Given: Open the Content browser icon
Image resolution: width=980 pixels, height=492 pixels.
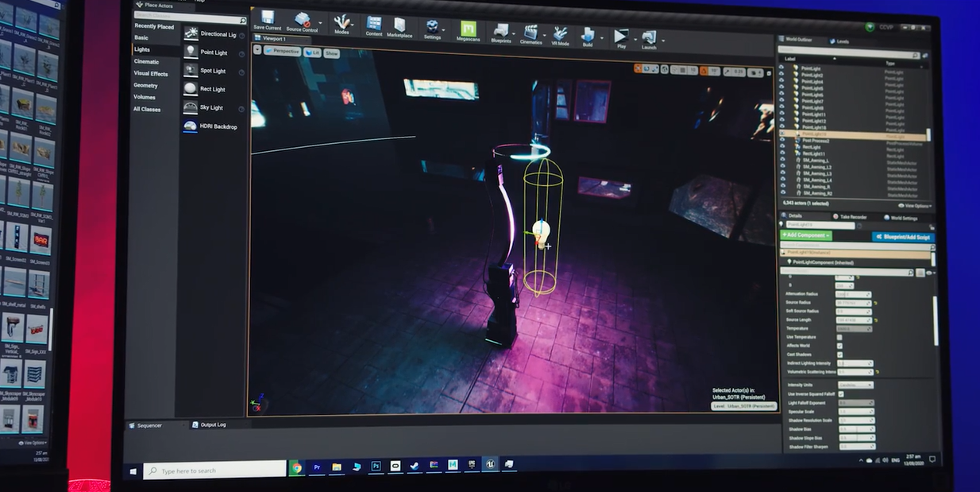Looking at the screenshot, I should tap(373, 25).
